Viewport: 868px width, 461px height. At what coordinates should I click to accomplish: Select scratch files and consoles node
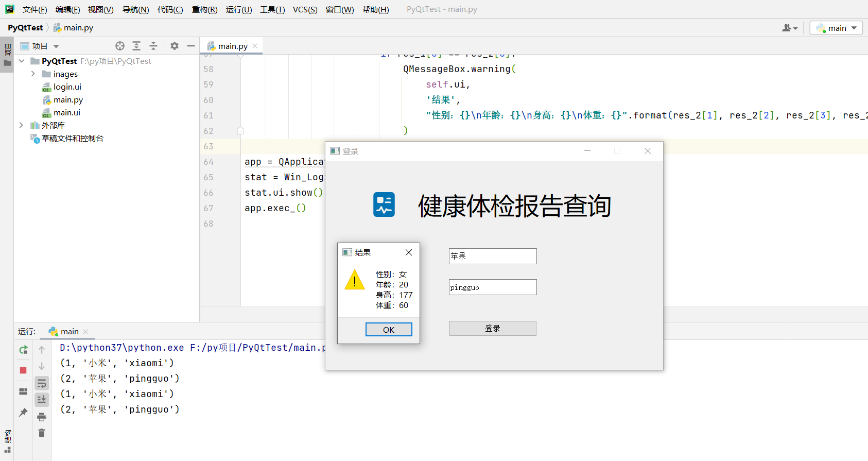(72, 138)
